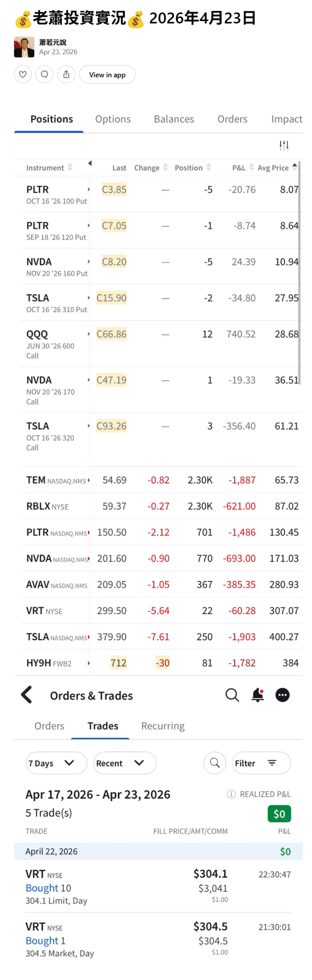
Task: Click the heart like icon
Action: pyautogui.click(x=23, y=74)
